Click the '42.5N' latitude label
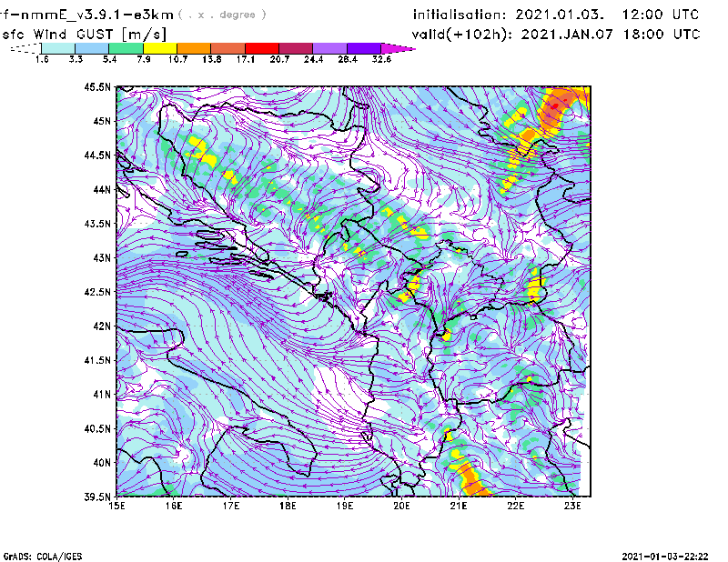The height and width of the screenshot is (562, 728). tap(97, 292)
